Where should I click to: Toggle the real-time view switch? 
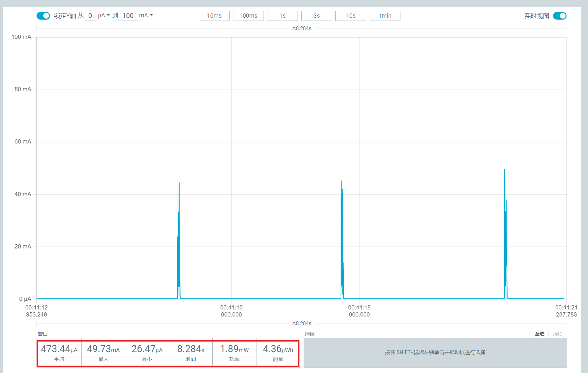560,16
